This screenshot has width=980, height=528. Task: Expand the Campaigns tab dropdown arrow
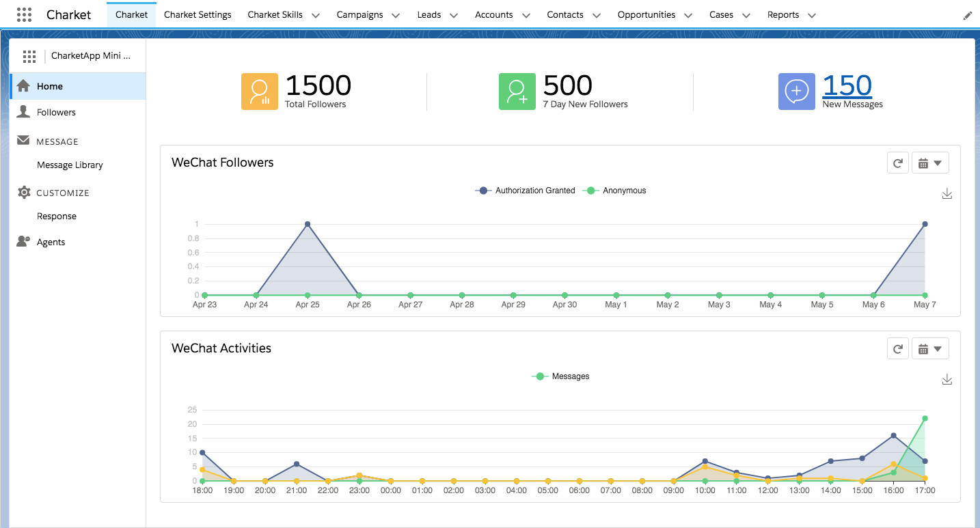(396, 15)
